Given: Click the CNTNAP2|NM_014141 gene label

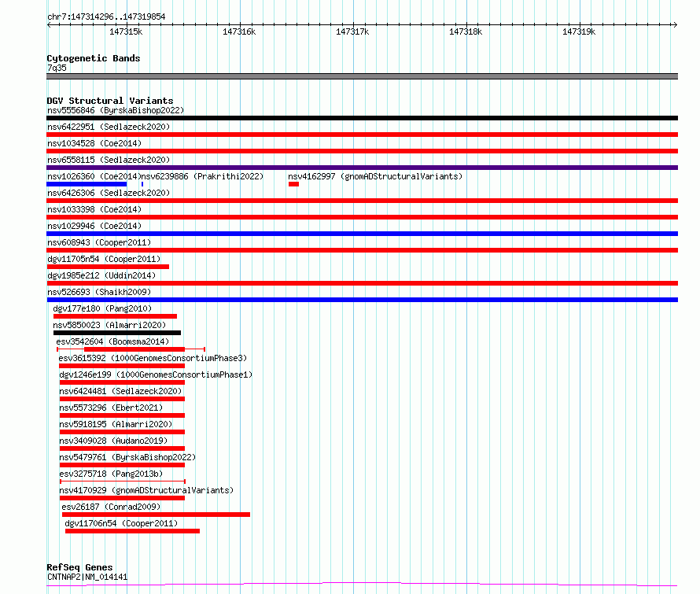Looking at the screenshot, I should (87, 577).
